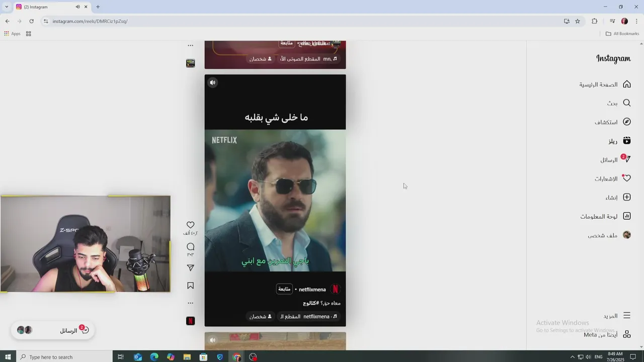
Task: Open audio track chip on top reel
Action: coord(309,59)
